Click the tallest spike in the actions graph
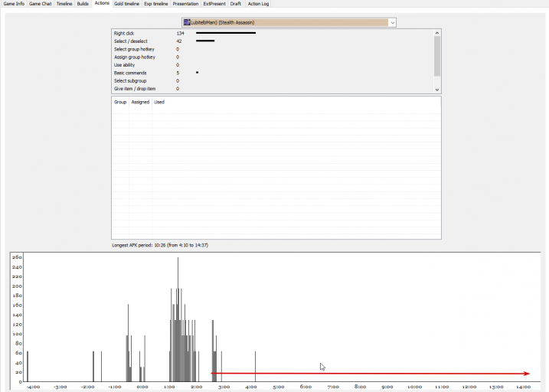 click(x=178, y=319)
